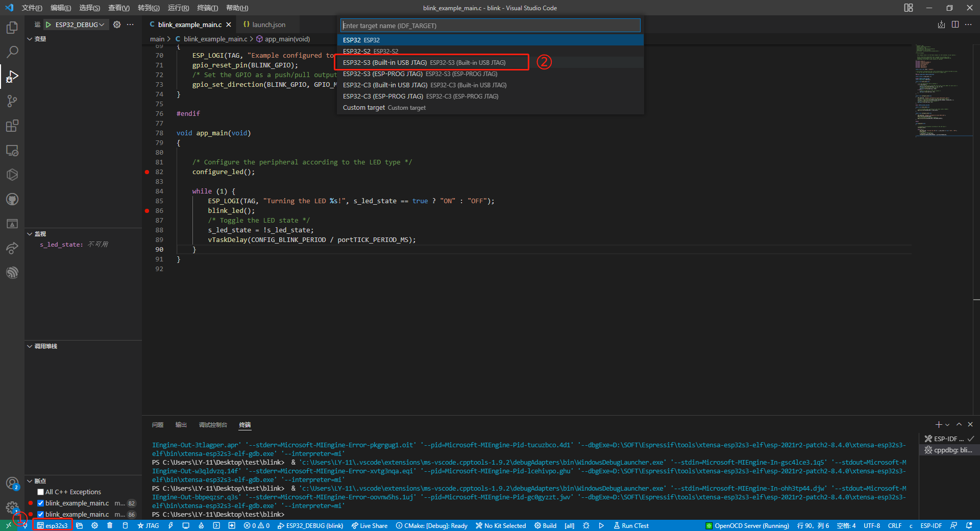Click OpenOCD Server (Running) status
Image resolution: width=980 pixels, height=531 pixels.
click(747, 525)
